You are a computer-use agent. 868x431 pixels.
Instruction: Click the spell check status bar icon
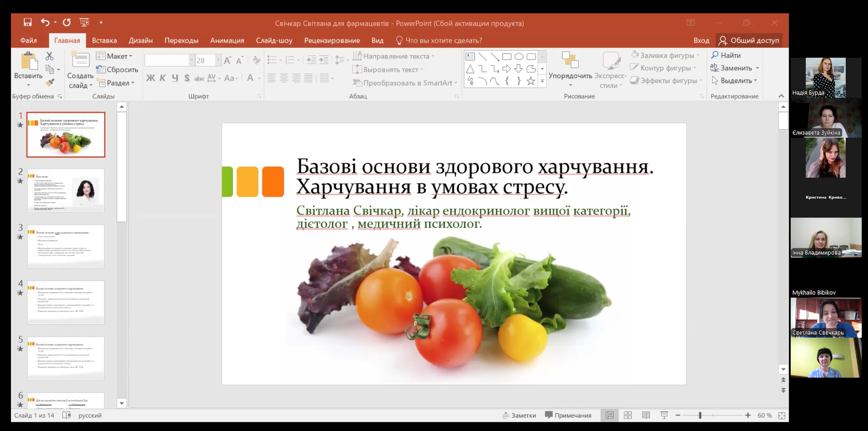click(x=67, y=415)
